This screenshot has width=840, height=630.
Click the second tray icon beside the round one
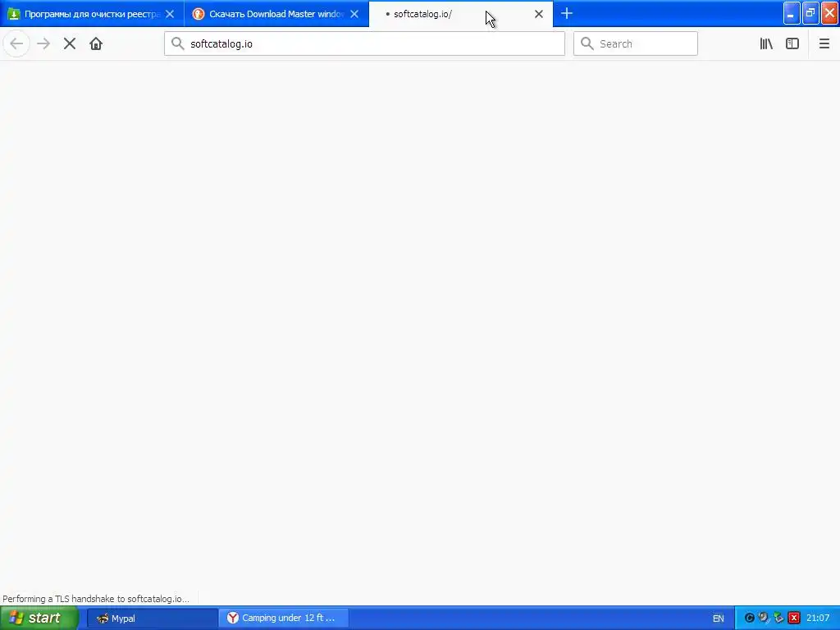pyautogui.click(x=764, y=618)
